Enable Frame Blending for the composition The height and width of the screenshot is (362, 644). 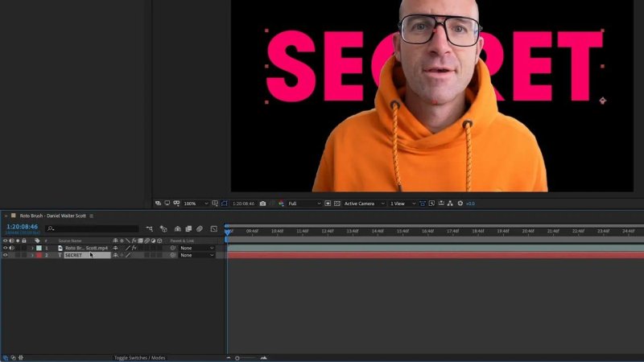[x=188, y=228]
